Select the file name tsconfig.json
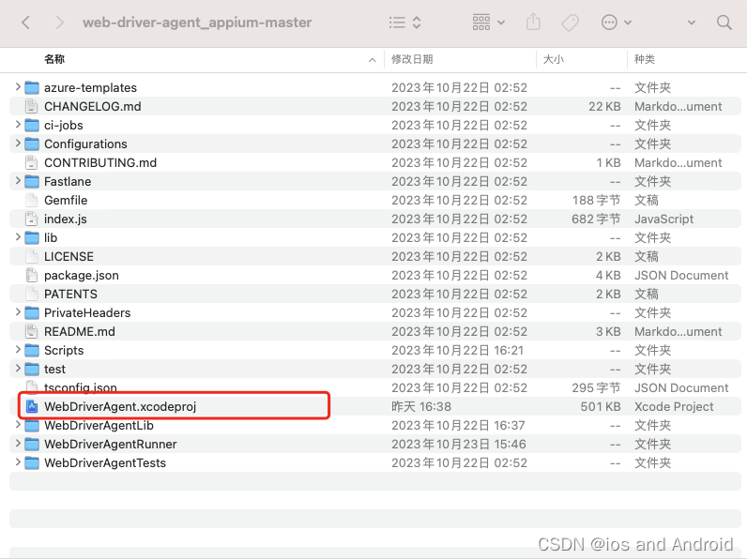Viewport: 747px width, 560px height. [x=81, y=387]
